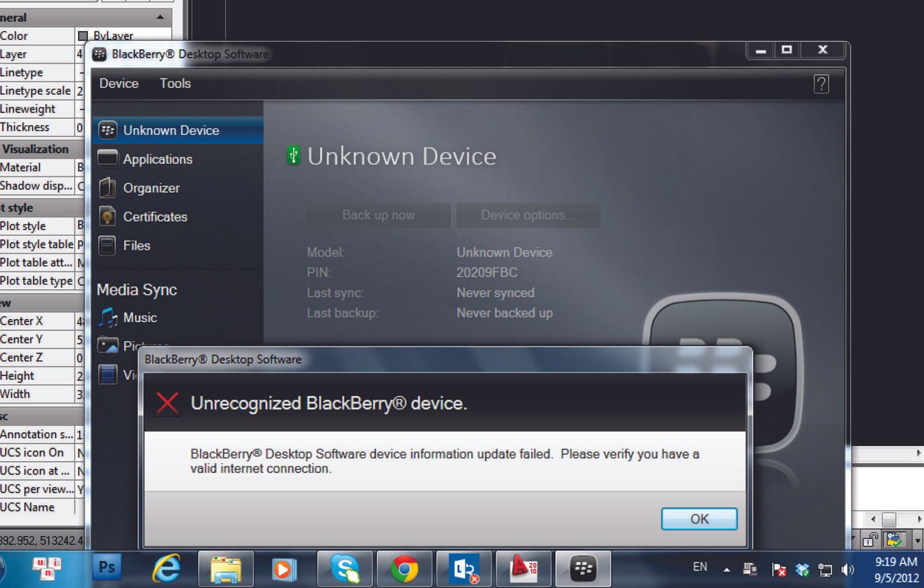Select the Annotation scale property row
924x588 pixels.
[x=42, y=434]
